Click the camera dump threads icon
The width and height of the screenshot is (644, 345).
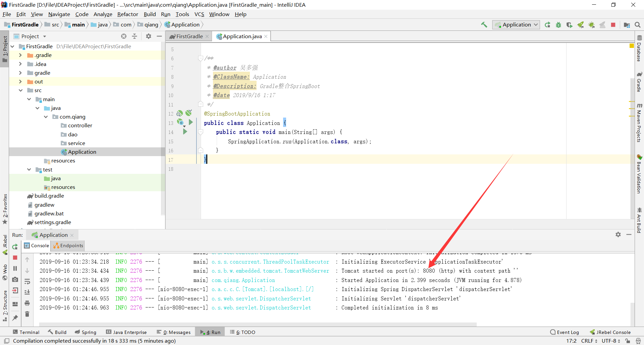[15, 279]
